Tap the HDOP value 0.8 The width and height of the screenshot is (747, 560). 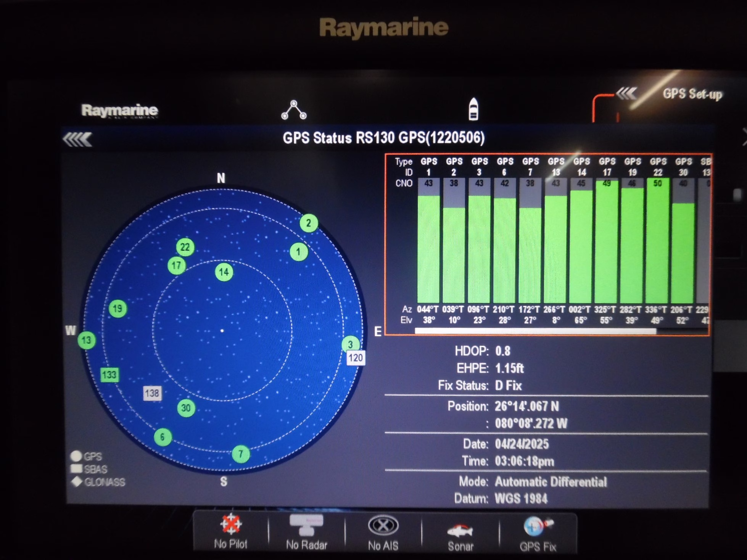pos(502,351)
